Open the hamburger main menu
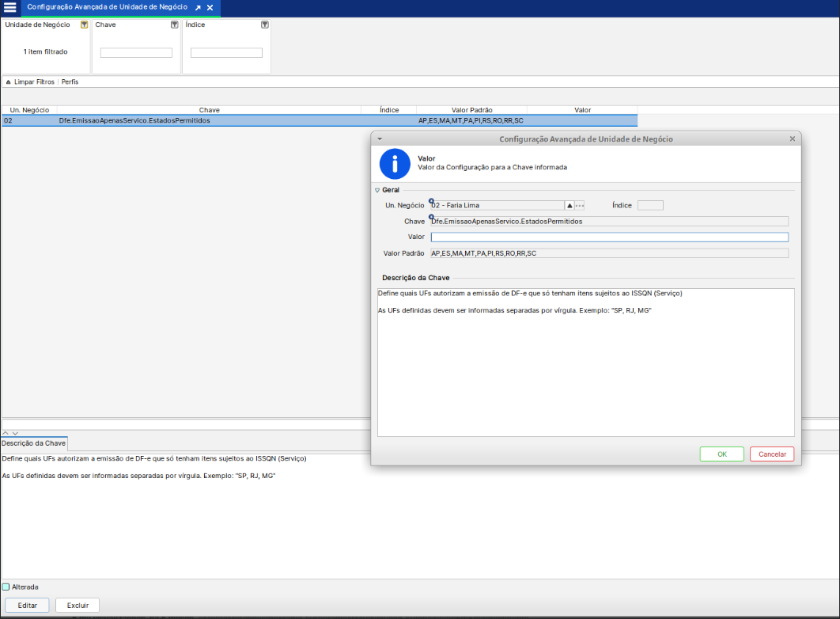The width and height of the screenshot is (840, 619). pos(10,7)
